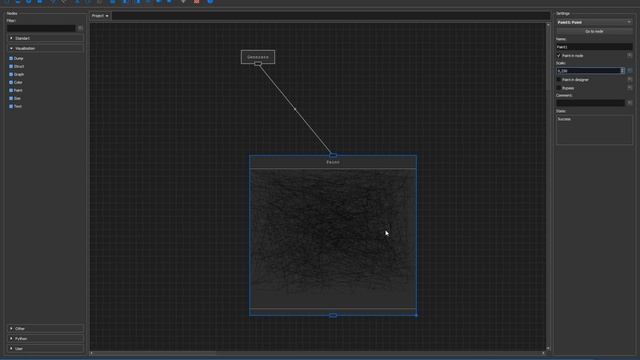Screen dimensions: 640x360
Task: Click the Settings panel title
Action: point(563,13)
